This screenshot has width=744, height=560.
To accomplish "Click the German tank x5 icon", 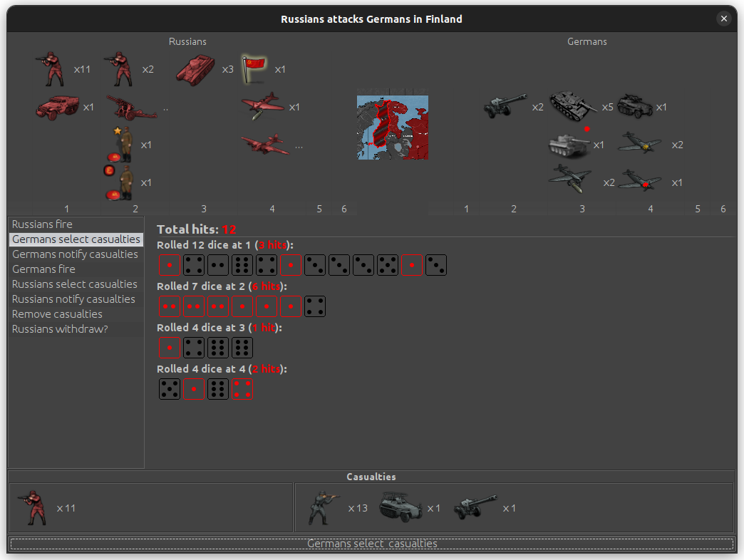I will pos(573,107).
